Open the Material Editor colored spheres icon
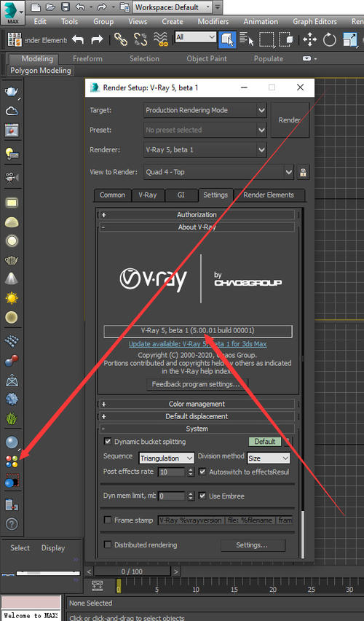The height and width of the screenshot is (621, 364). pyautogui.click(x=12, y=461)
